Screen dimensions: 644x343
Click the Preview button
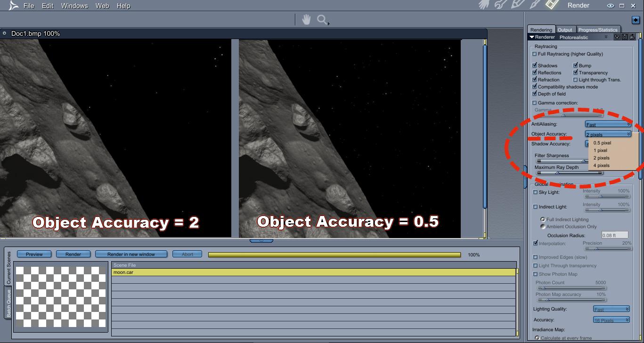point(34,254)
